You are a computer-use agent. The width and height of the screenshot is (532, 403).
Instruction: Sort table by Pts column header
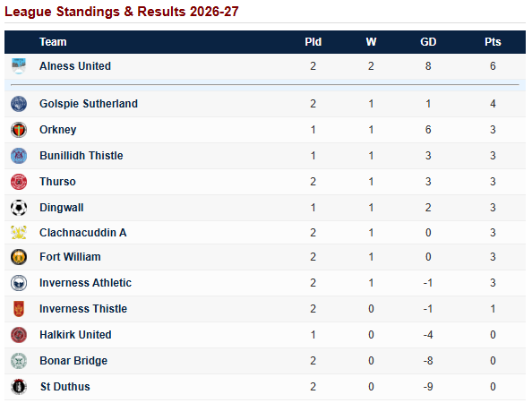[x=493, y=42]
